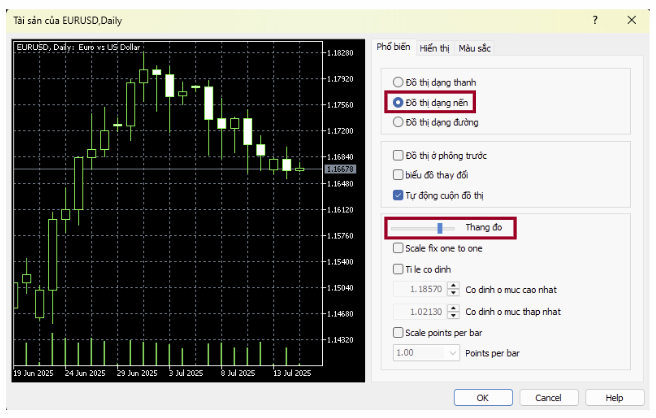Check the Ti le co dinh box
The image size is (656, 418).
click(398, 268)
